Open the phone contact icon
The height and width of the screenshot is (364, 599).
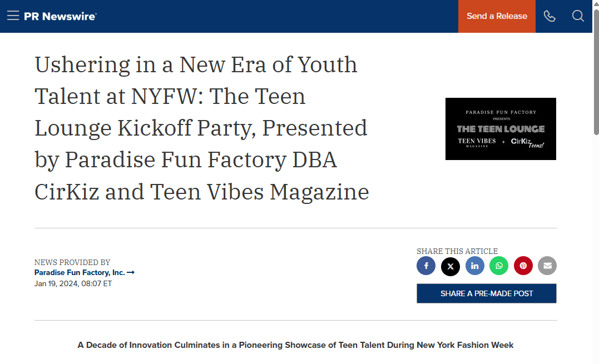pyautogui.click(x=550, y=16)
